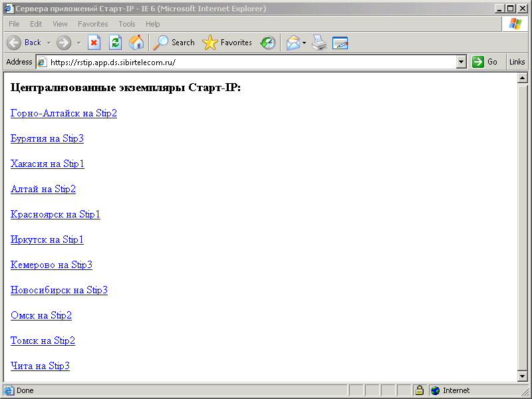Go to the Home page icon

tap(136, 43)
